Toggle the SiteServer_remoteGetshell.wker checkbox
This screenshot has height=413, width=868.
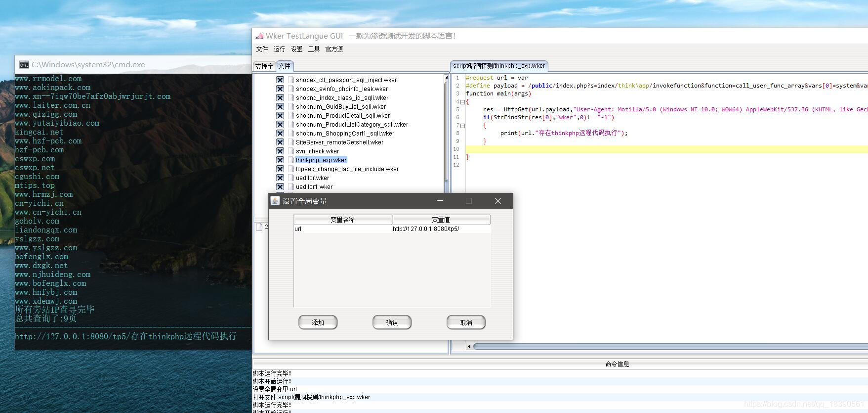click(x=280, y=142)
